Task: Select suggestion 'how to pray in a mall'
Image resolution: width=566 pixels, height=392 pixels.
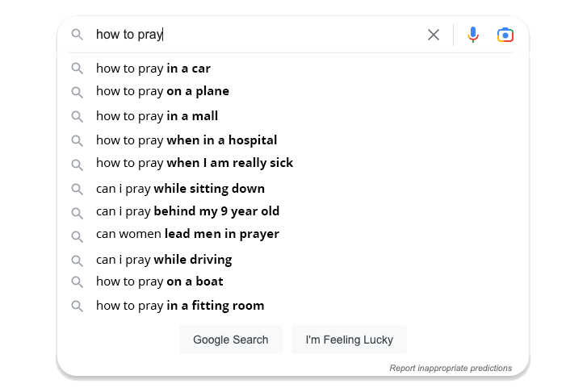Action: tap(157, 116)
